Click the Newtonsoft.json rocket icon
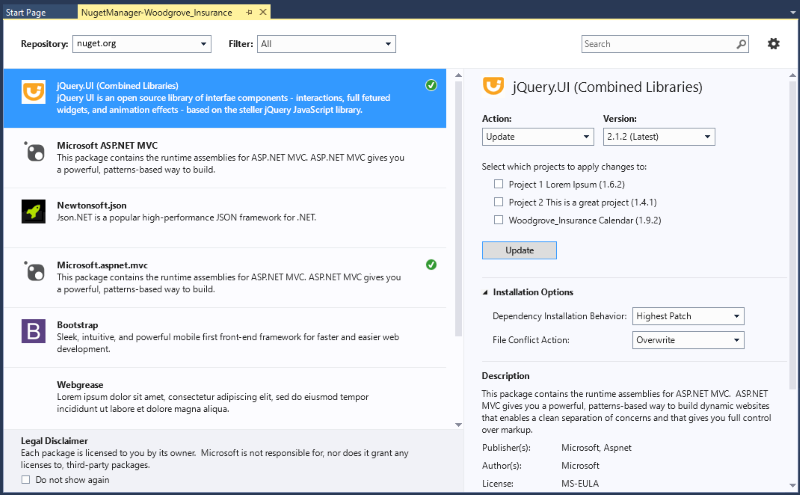The image size is (800, 495). pyautogui.click(x=33, y=211)
